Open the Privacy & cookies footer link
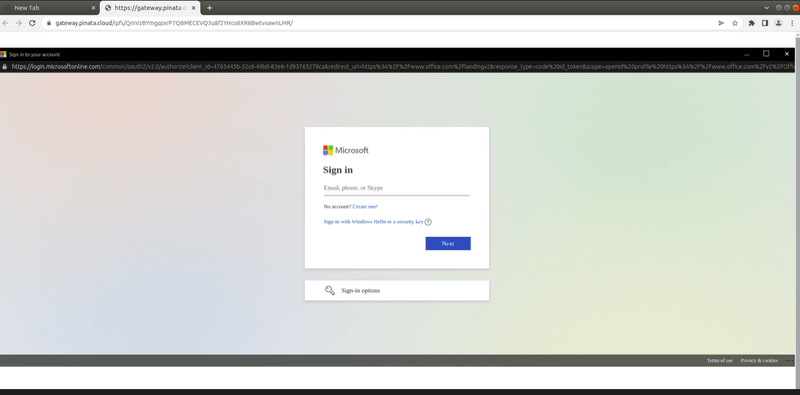Screen dimensions: 800x395 point(759,361)
